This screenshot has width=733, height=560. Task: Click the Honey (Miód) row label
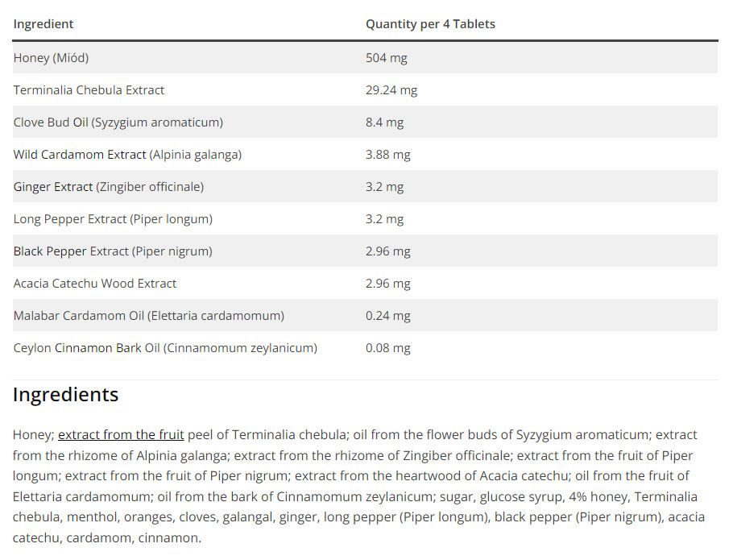51,58
